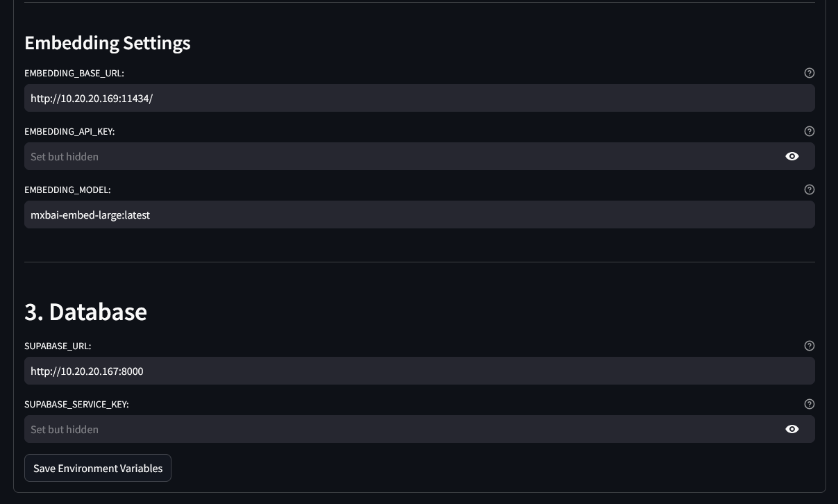Focus the SUPABASE_URL text field
This screenshot has width=838, height=504.
coord(419,371)
